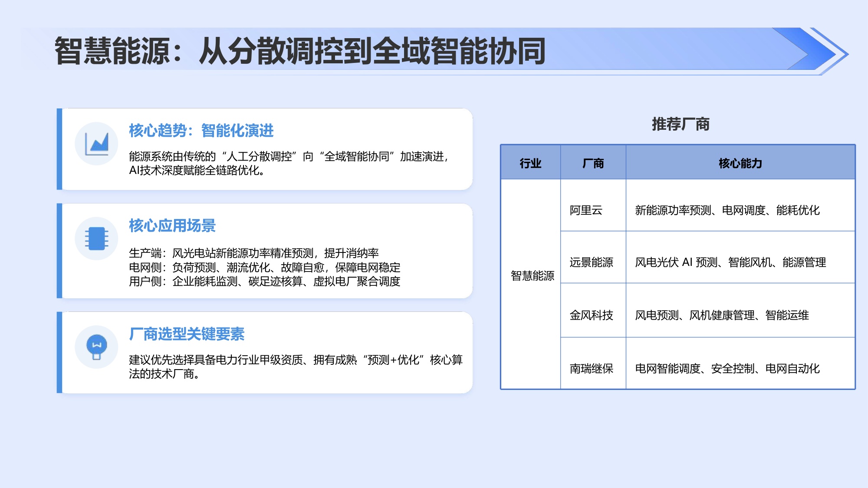This screenshot has width=868, height=488.
Task: Click the 厂商 column header
Action: 593,162
